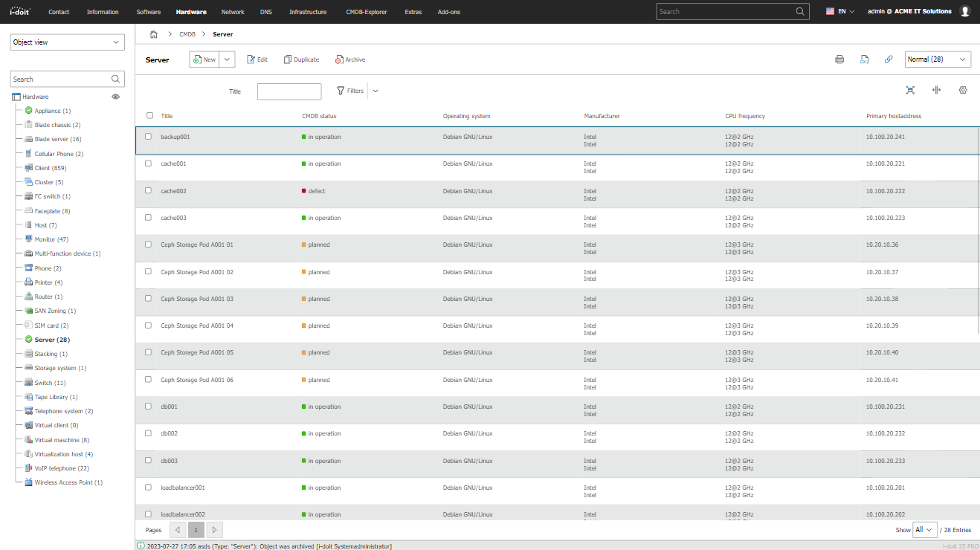The image size is (980, 550).
Task: Open list settings via the gear icon
Action: [x=963, y=90]
